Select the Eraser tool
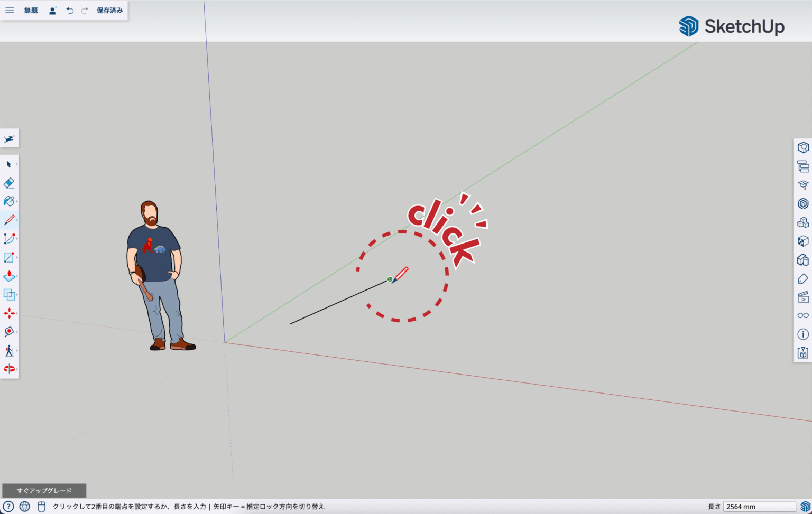The image size is (812, 514). [x=9, y=183]
